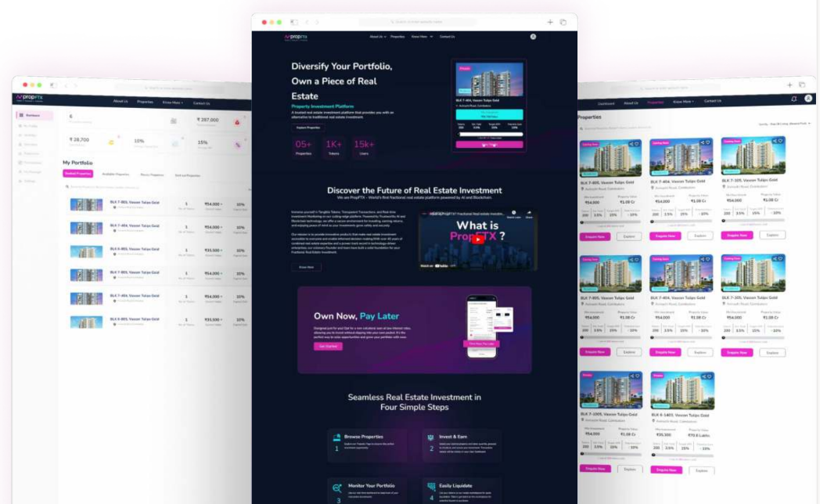820x504 pixels.
Task: Go back using the center browser's back arrow
Action: 307,22
